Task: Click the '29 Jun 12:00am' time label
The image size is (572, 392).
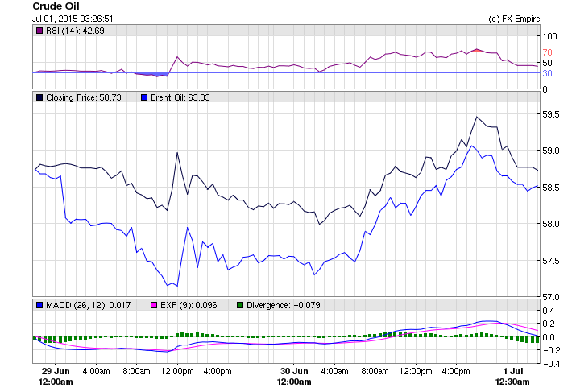Action: click(x=56, y=377)
